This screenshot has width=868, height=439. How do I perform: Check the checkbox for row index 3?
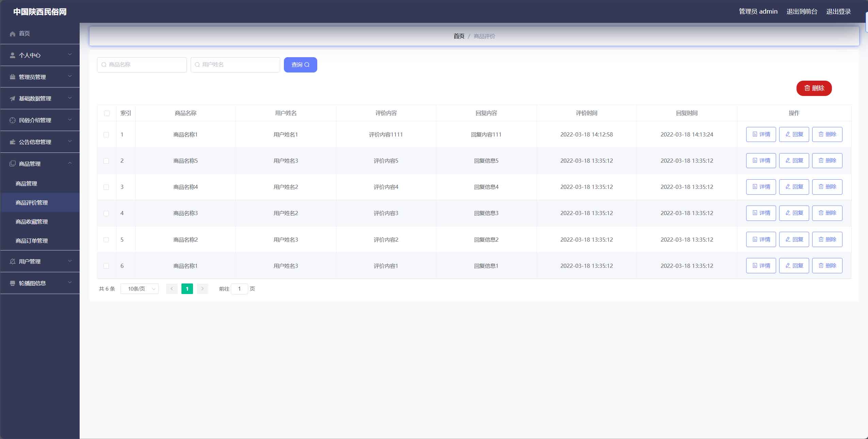point(106,187)
